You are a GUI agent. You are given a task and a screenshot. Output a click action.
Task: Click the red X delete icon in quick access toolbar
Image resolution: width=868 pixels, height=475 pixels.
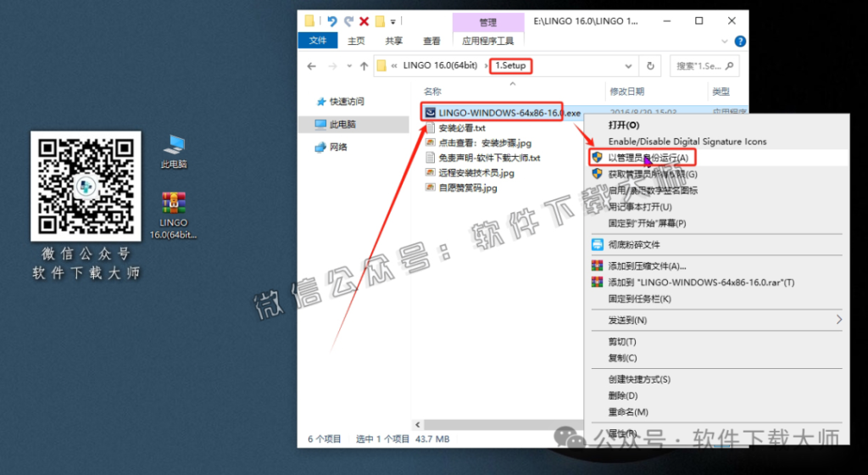364,21
